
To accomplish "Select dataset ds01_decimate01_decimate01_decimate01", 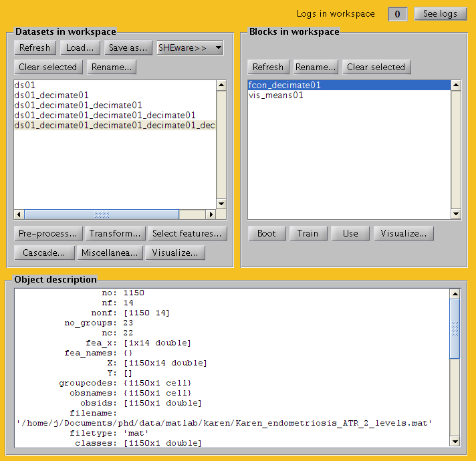I will coord(115,115).
